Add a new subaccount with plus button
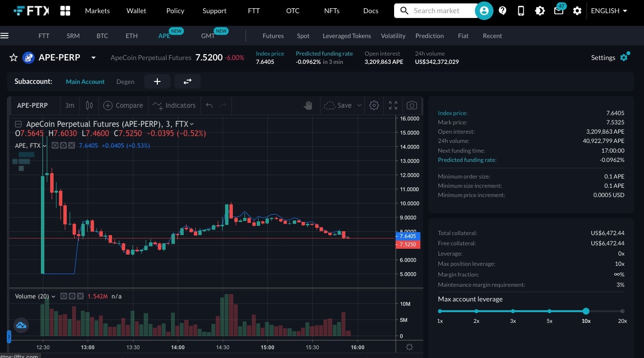 click(157, 81)
